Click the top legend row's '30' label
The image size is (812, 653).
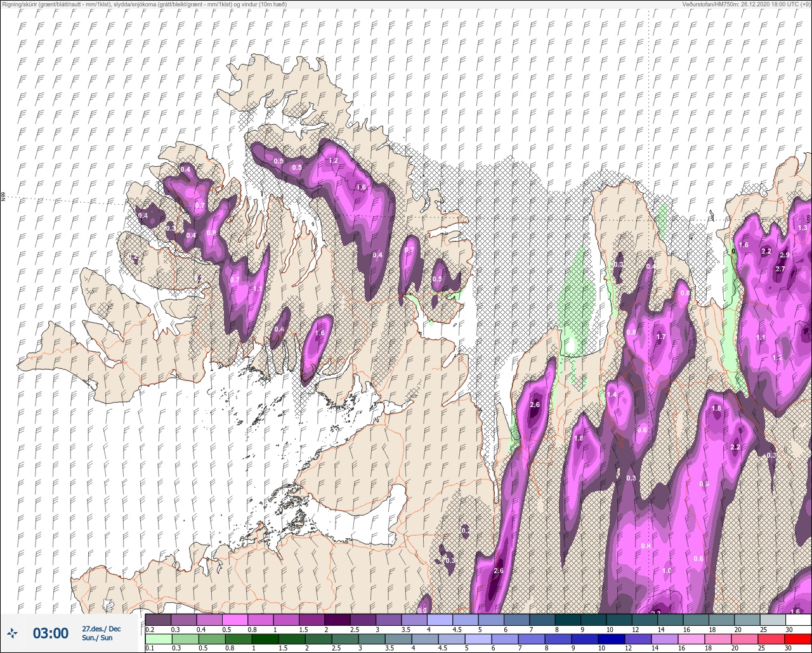(789, 629)
